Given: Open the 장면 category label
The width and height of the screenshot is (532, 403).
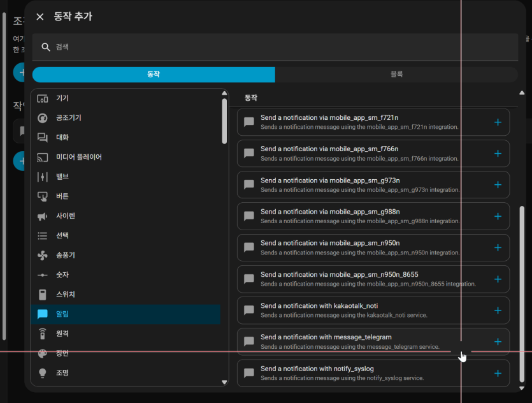Looking at the screenshot, I should point(62,353).
